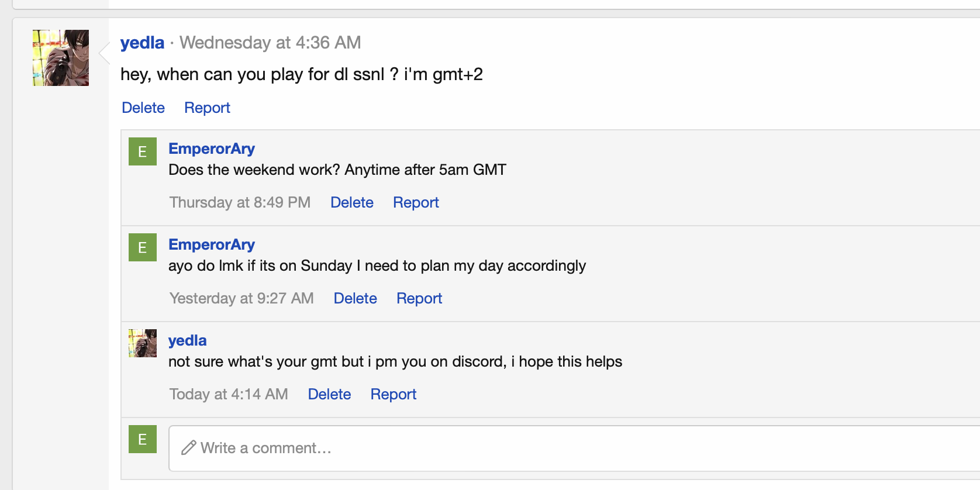Click EmperorAry's green avatar on Sunday comment
980x490 pixels.
pyautogui.click(x=143, y=247)
